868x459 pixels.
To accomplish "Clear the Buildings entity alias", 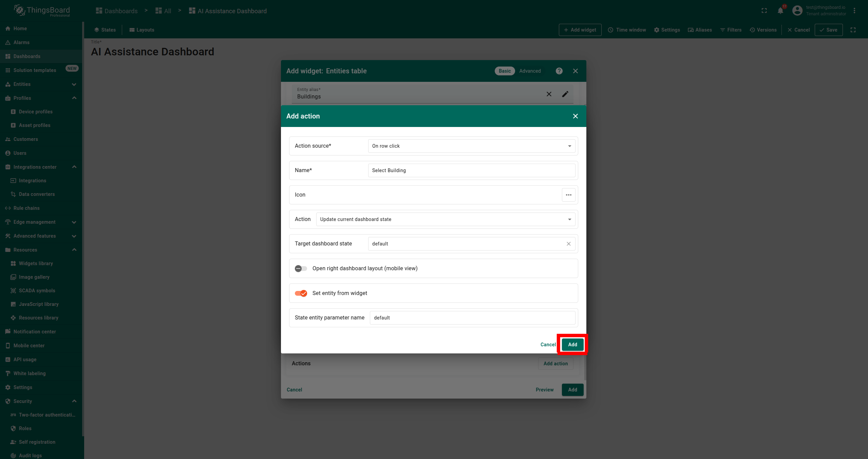I will pyautogui.click(x=549, y=94).
